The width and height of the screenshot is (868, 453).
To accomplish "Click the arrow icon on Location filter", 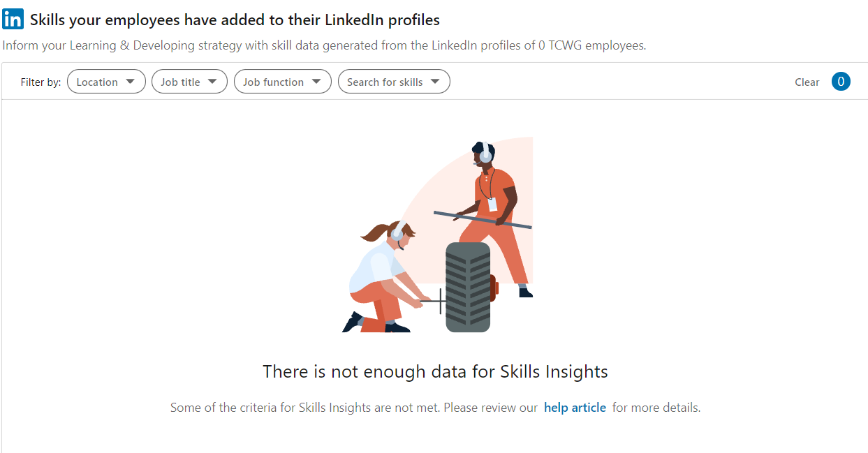I will (131, 82).
